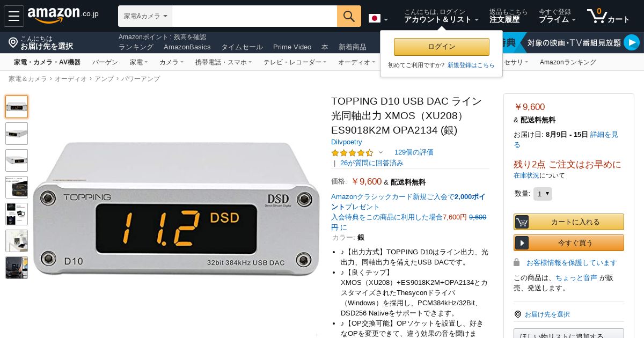Expand the オーディオ category menu

357,62
